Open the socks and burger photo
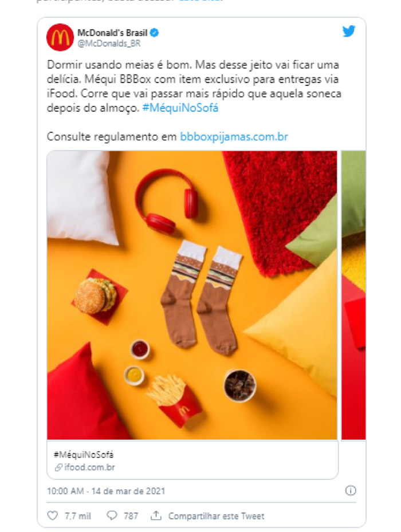Viewport: 401px width, 532px height. [x=192, y=295]
